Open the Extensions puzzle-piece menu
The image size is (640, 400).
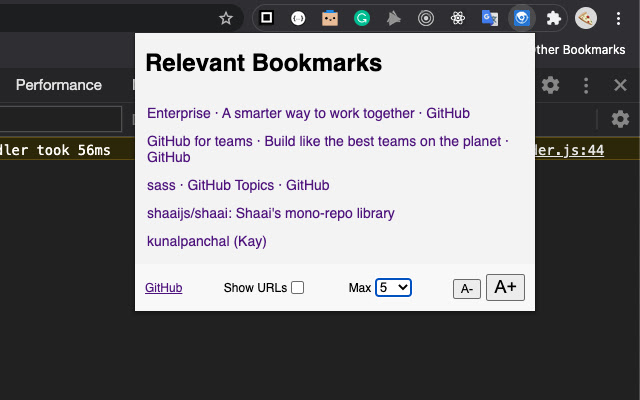point(553,18)
